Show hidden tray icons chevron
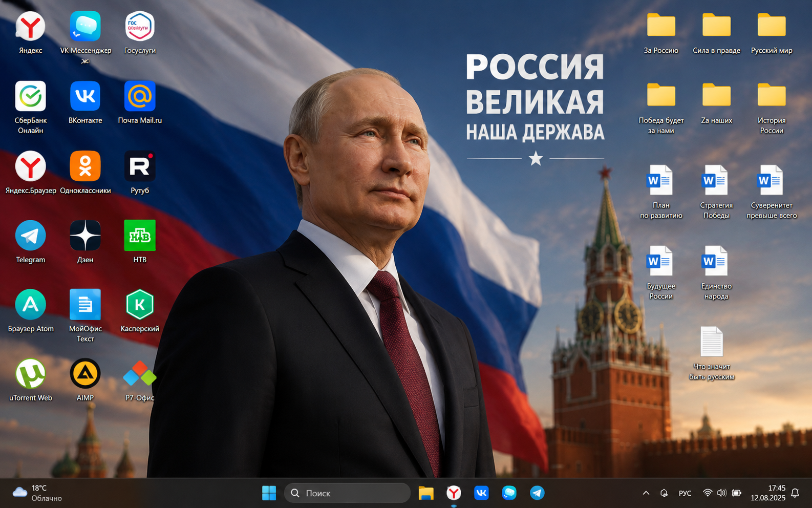This screenshot has width=812, height=508. (x=646, y=493)
